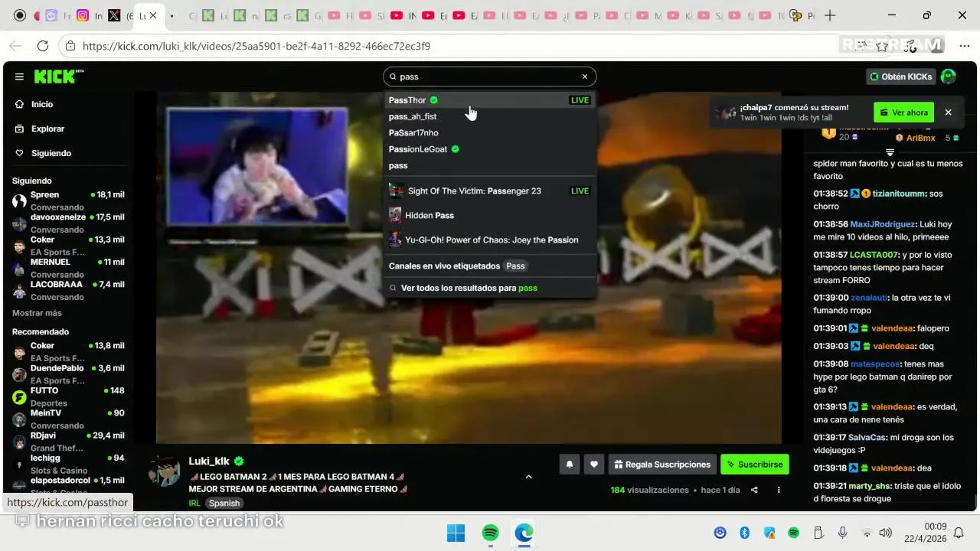Click zenalauti username in chat
The height and width of the screenshot is (551, 980).
coord(871,298)
